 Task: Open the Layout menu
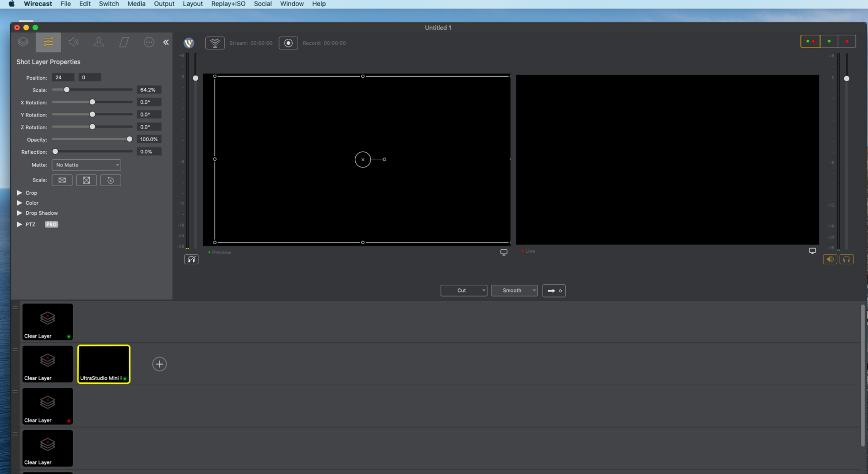pos(193,4)
